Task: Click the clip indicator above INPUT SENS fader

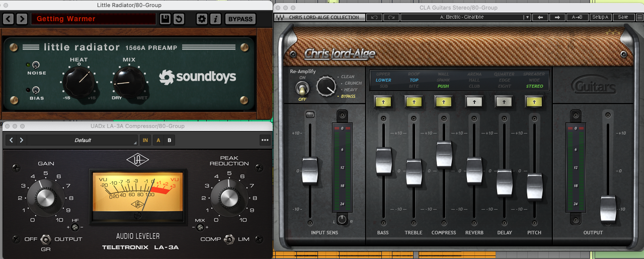Action: pyautogui.click(x=309, y=115)
